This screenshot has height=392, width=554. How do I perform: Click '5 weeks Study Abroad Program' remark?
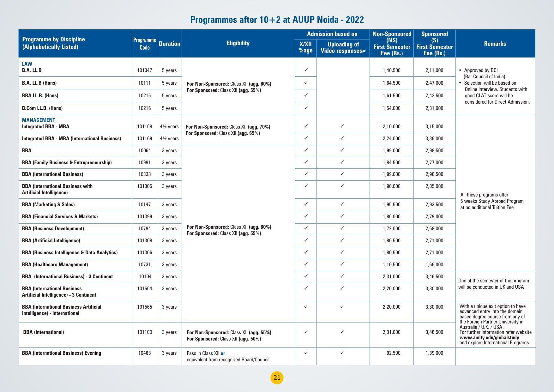pyautogui.click(x=492, y=201)
